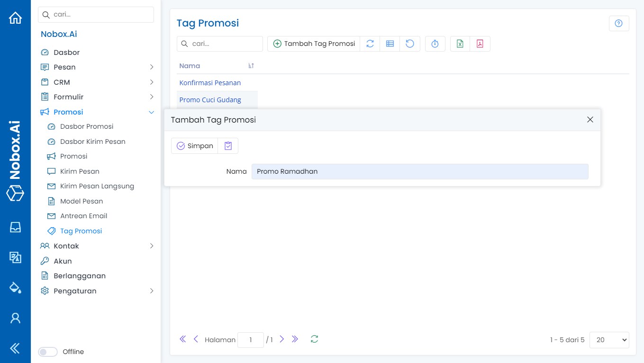The width and height of the screenshot is (644, 363).
Task: Go to Dasbor Kirim Pesan
Action: [92, 142]
